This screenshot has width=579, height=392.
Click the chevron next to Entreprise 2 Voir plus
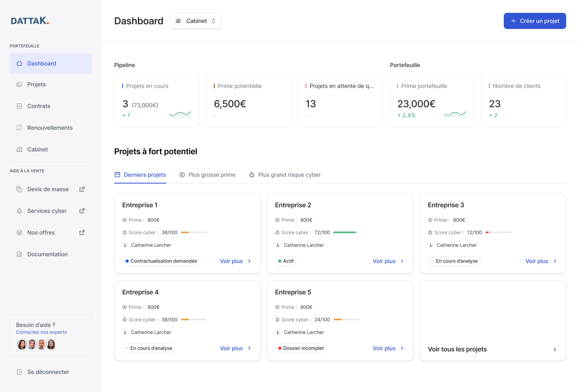[402, 261]
